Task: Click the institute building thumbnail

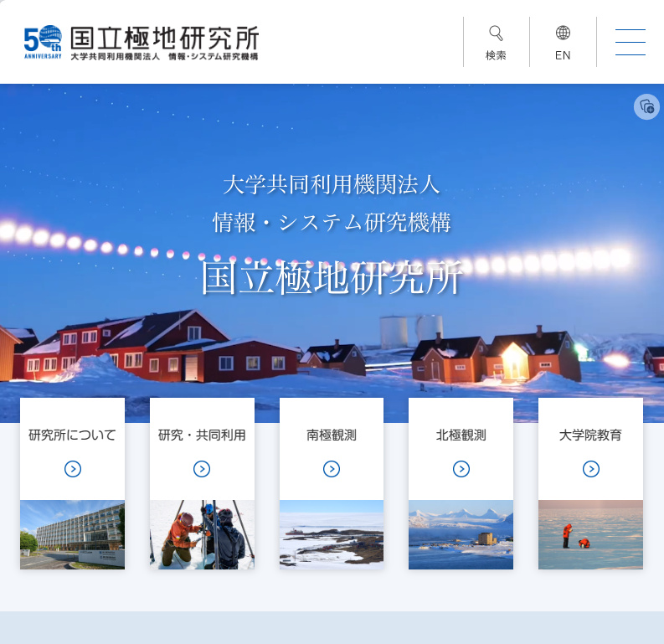Action: point(73,534)
